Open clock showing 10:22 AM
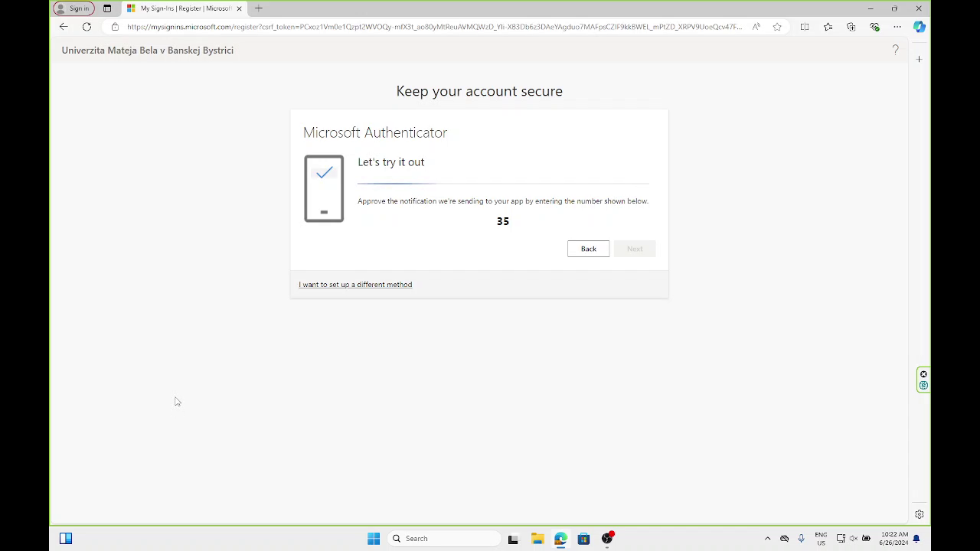The image size is (980, 551). [x=893, y=539]
